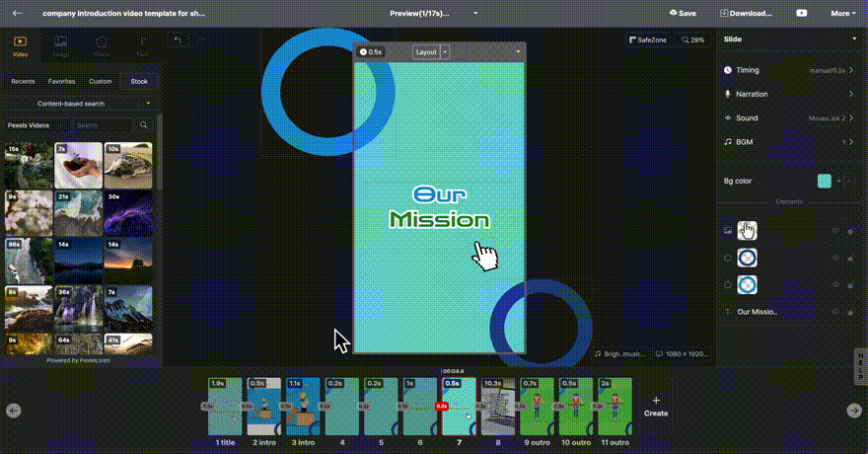
Task: Click the 29% zoom control
Action: point(693,39)
